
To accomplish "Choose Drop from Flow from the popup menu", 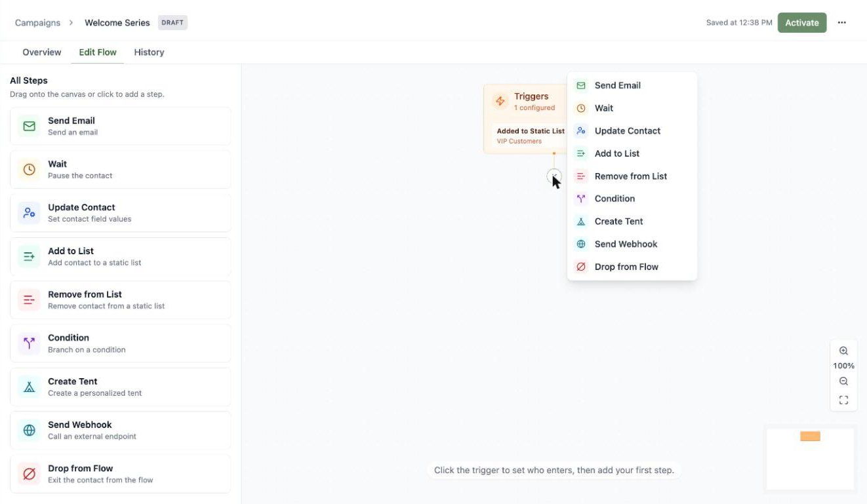I will click(632, 267).
